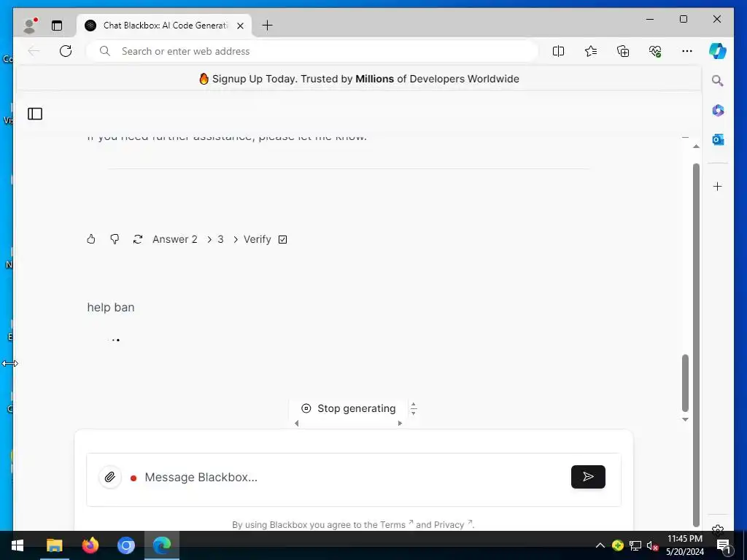Show hidden system tray icons
This screenshot has height=560, width=747.
click(x=600, y=545)
